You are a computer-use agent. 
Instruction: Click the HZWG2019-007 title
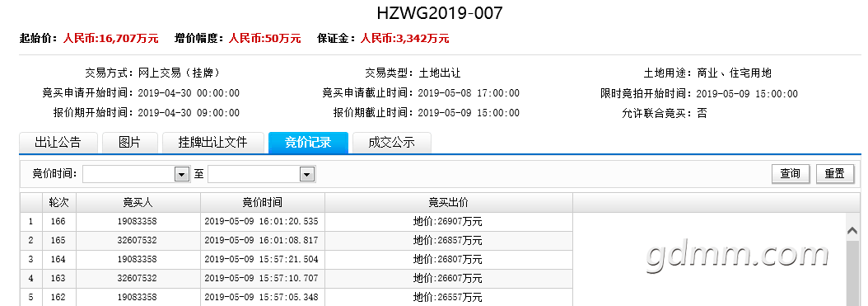[x=440, y=12]
